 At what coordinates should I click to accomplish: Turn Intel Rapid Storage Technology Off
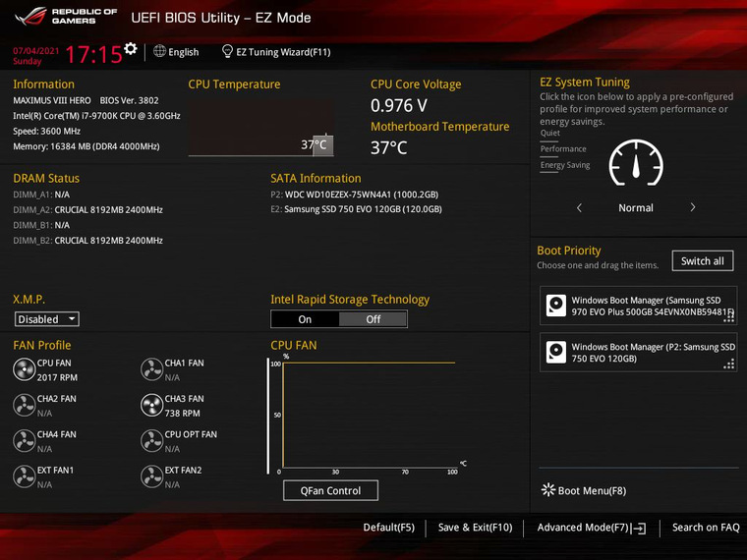pos(373,319)
